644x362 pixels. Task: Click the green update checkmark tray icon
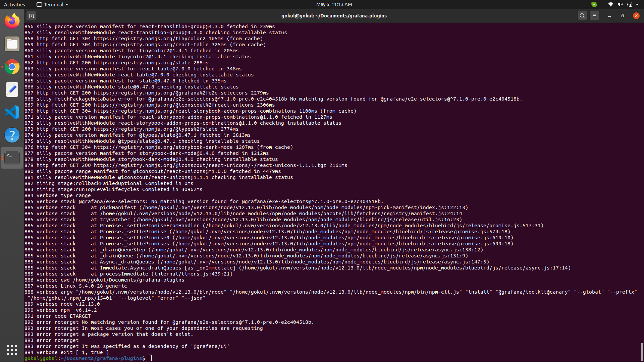tap(593, 4)
